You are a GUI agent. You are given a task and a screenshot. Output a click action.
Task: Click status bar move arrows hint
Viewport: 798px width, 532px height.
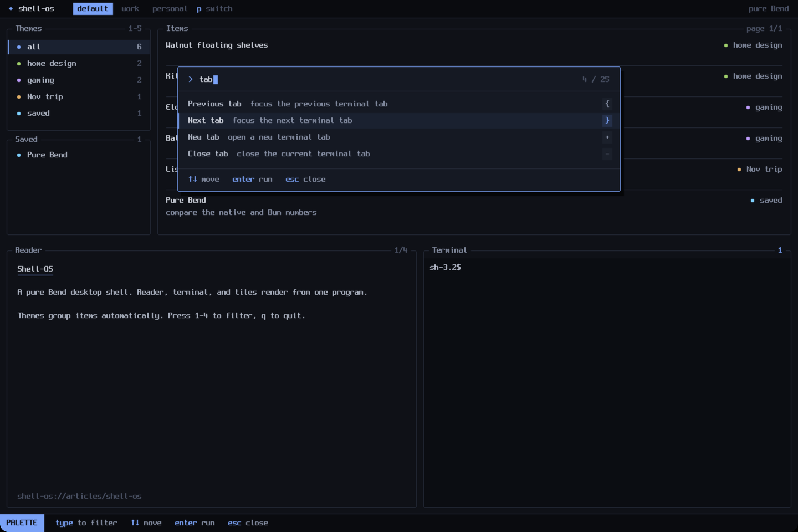146,523
